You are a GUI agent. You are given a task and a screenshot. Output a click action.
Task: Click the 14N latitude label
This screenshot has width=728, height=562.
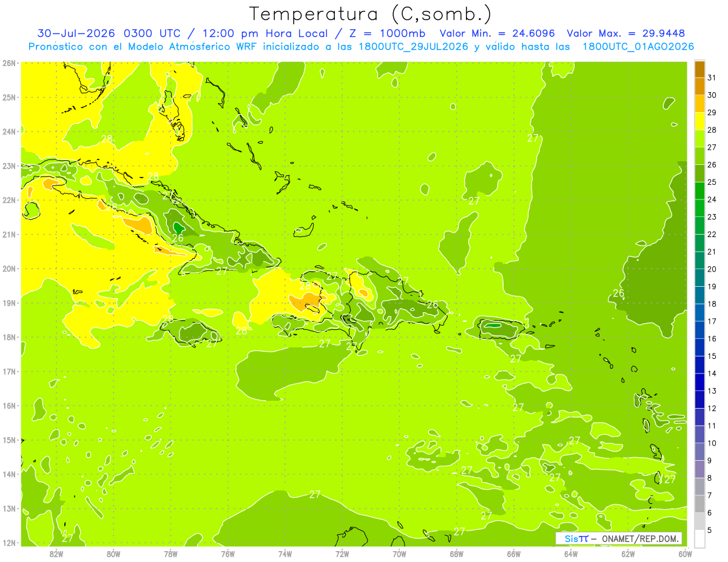[x=9, y=474]
